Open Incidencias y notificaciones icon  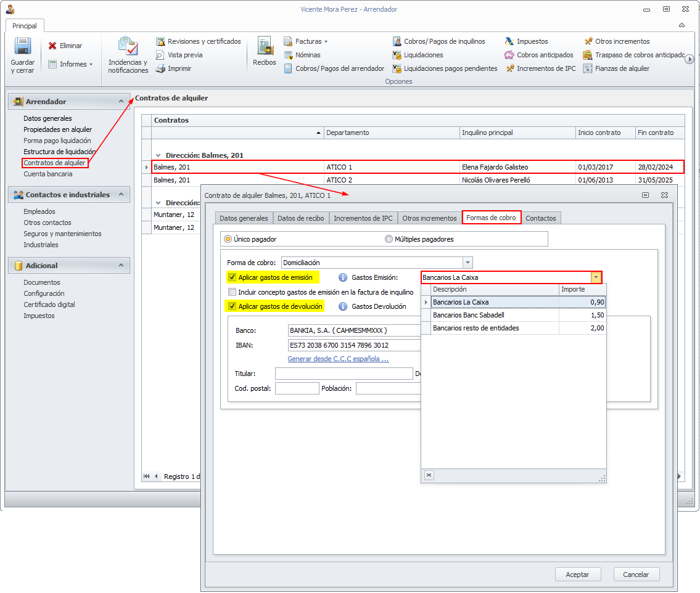click(128, 46)
